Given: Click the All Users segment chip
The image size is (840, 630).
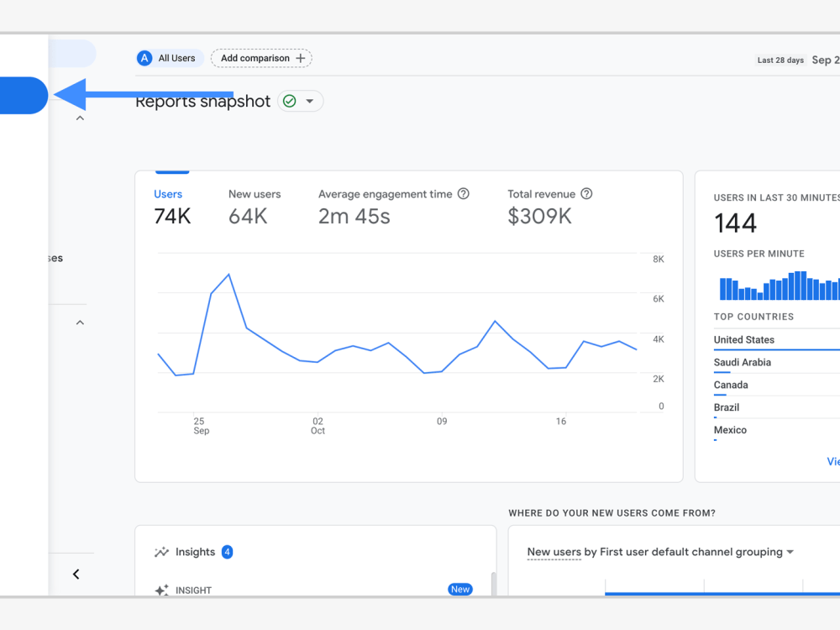Looking at the screenshot, I should [170, 58].
